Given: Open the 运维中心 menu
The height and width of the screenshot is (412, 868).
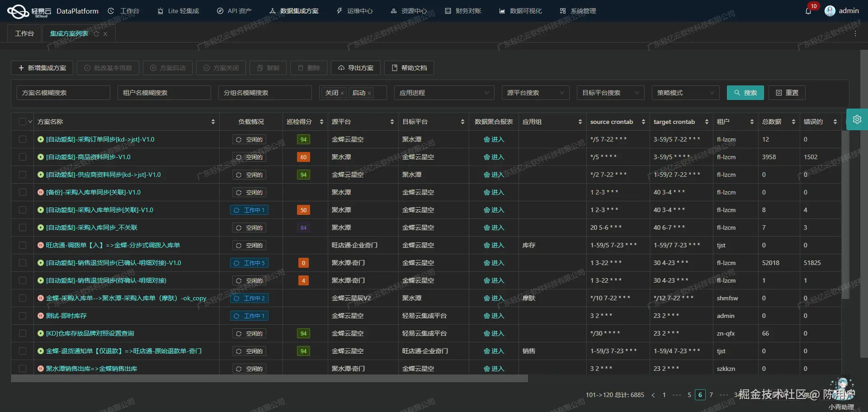Looking at the screenshot, I should tap(355, 11).
